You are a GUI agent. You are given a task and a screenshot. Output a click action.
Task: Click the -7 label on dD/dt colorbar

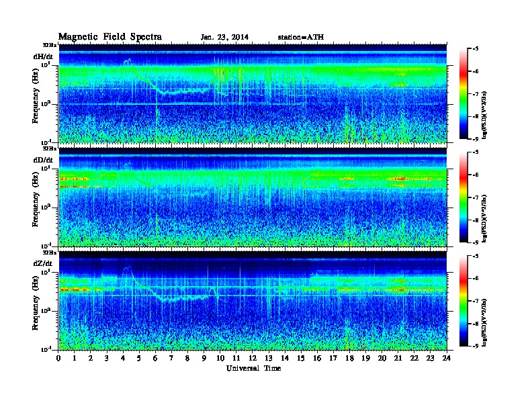[x=476, y=197]
